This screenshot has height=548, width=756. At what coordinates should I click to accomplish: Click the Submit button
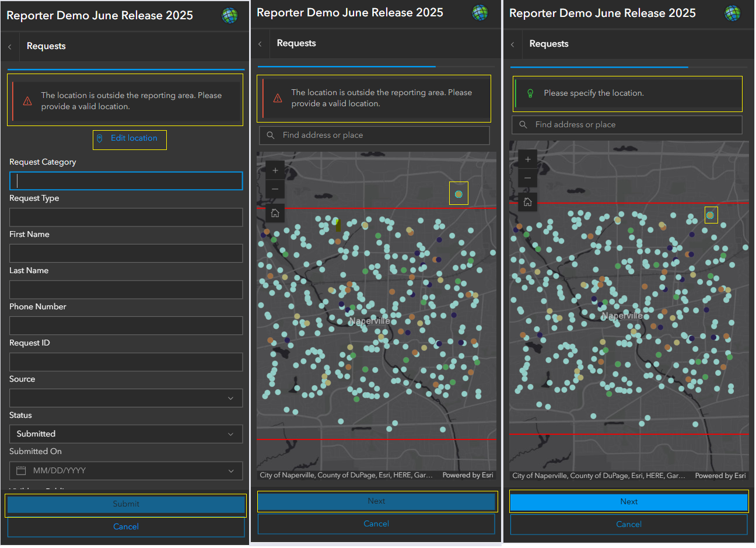point(126,504)
